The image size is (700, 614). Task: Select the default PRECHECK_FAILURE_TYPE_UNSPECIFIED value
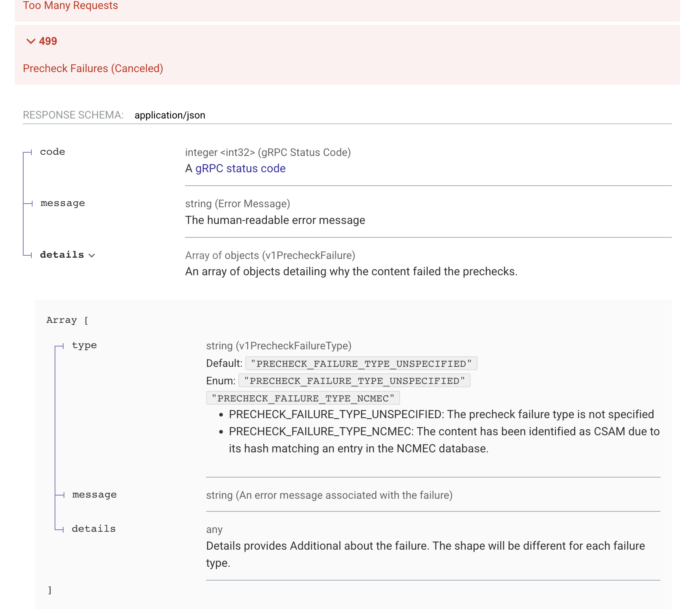[x=361, y=364]
